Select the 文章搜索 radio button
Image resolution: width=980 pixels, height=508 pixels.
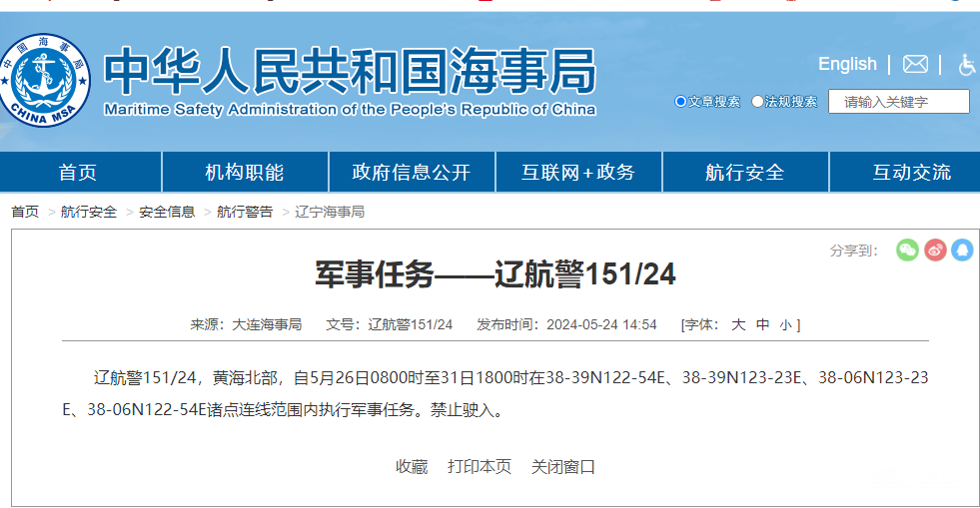click(x=680, y=101)
